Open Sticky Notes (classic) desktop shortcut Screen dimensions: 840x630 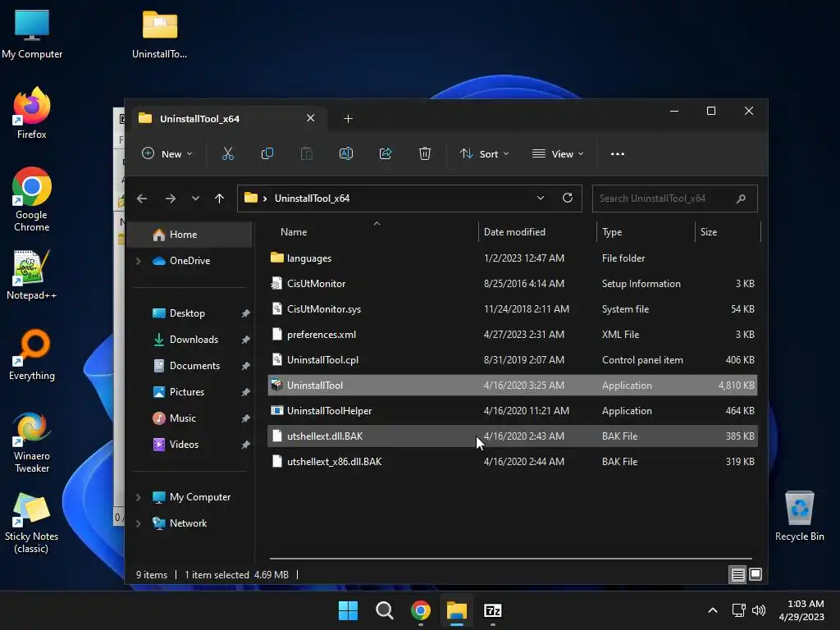coord(32,523)
